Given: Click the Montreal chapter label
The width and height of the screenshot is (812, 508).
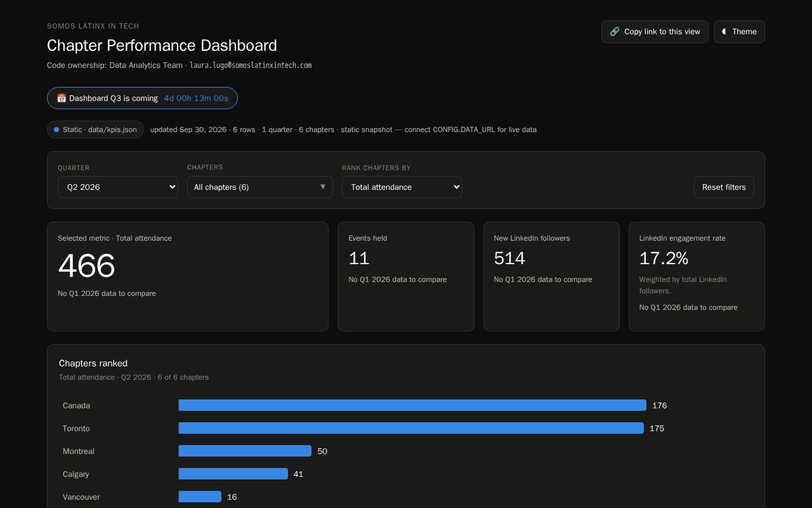Looking at the screenshot, I should (x=79, y=451).
